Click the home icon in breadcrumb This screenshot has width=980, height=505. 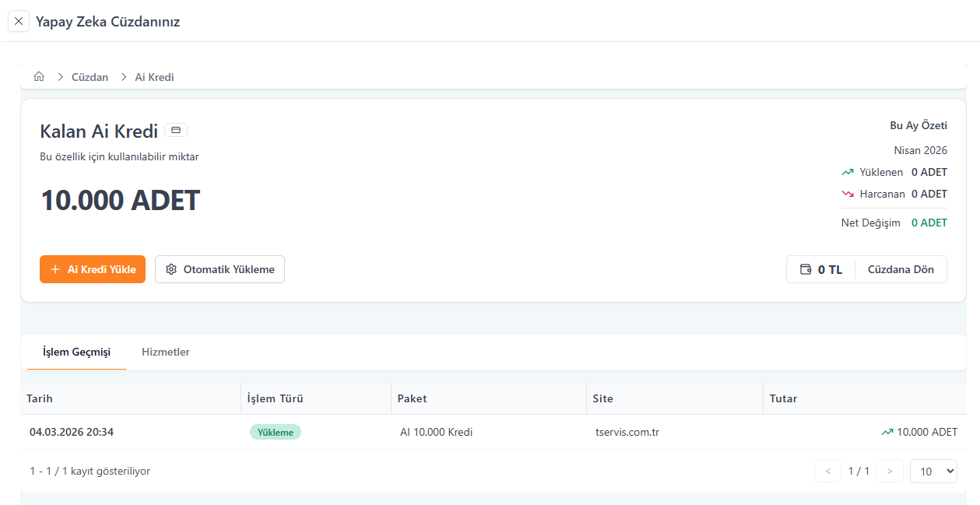tap(39, 77)
